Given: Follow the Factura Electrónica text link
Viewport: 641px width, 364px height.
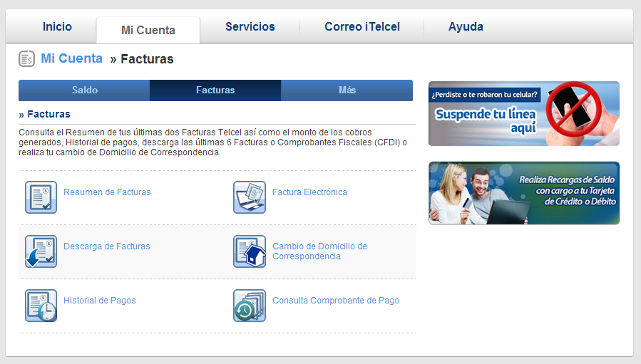Looking at the screenshot, I should click(x=309, y=192).
